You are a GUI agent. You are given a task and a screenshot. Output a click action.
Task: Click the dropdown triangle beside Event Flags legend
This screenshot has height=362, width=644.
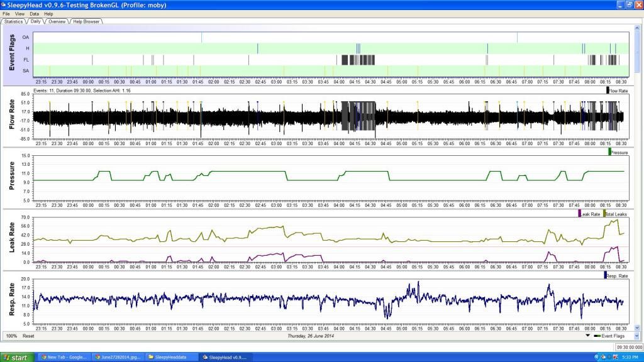pos(588,336)
